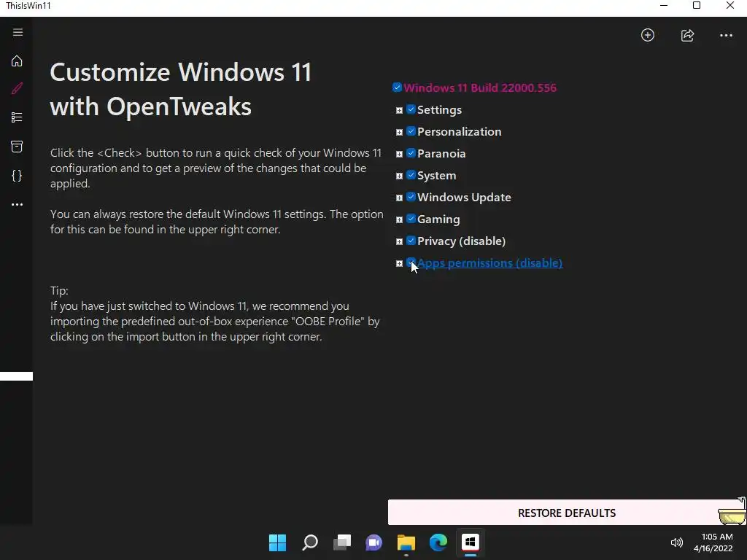Viewport: 747px width, 560px height.
Task: Expand the System tree node
Action: coord(399,176)
